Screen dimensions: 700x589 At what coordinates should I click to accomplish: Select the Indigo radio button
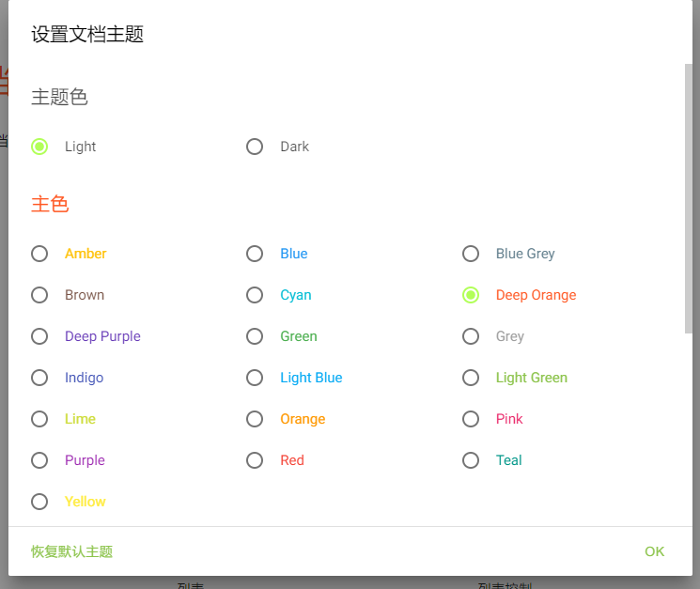click(x=39, y=378)
